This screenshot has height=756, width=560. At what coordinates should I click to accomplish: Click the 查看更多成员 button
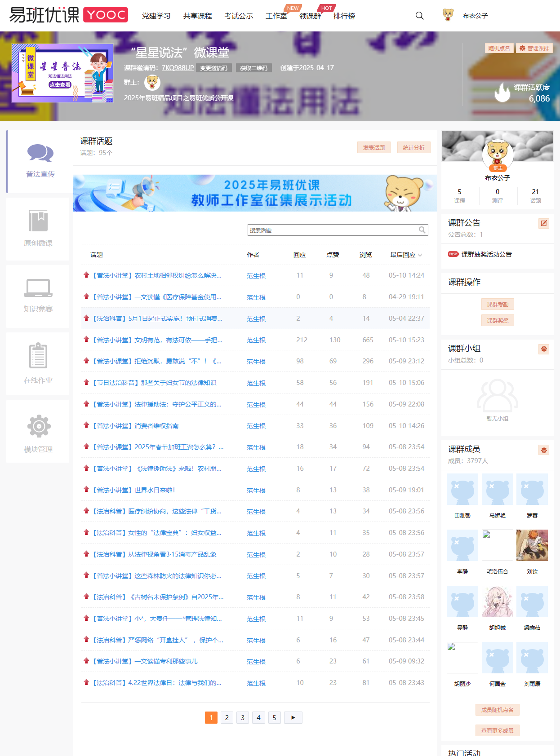(x=498, y=730)
